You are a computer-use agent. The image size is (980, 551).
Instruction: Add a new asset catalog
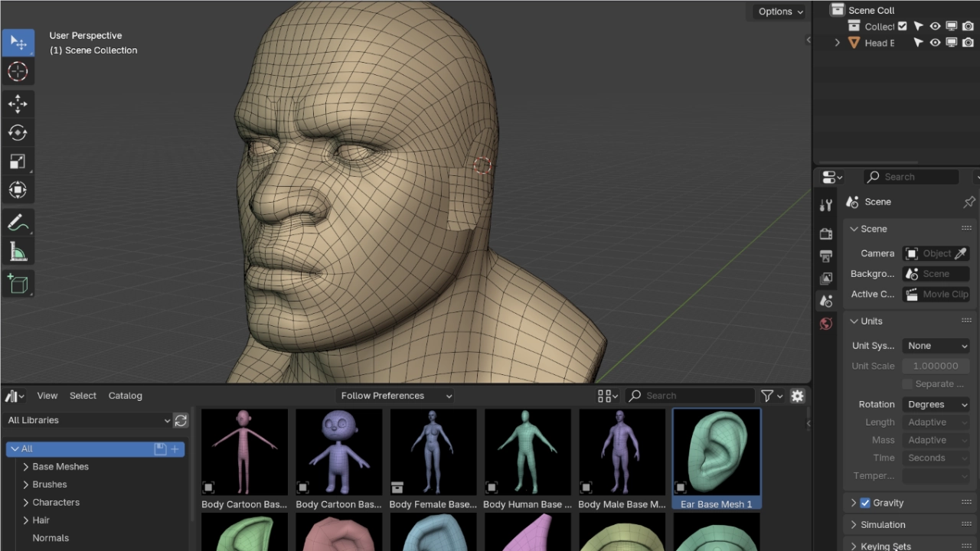[x=175, y=449]
